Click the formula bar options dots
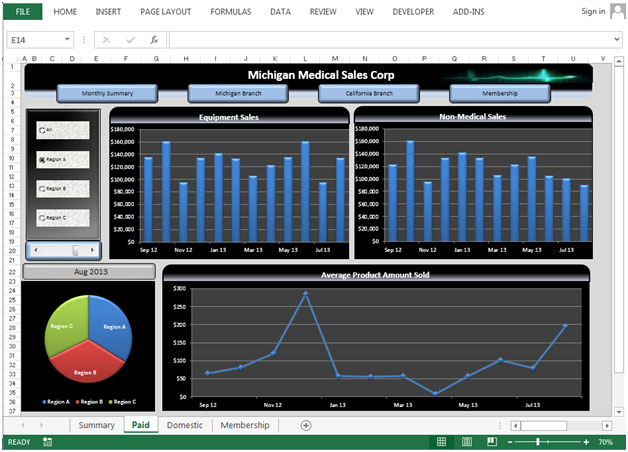Screen dimensions: 628x452 click(x=84, y=40)
